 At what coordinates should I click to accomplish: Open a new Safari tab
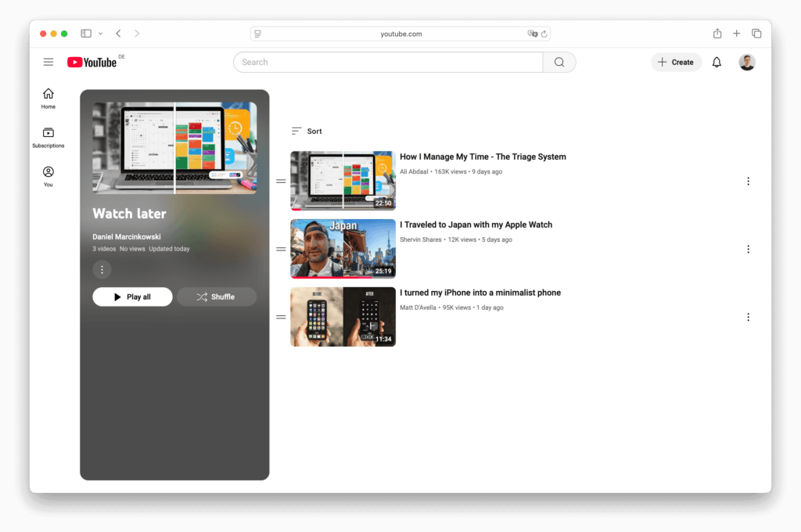tap(737, 34)
